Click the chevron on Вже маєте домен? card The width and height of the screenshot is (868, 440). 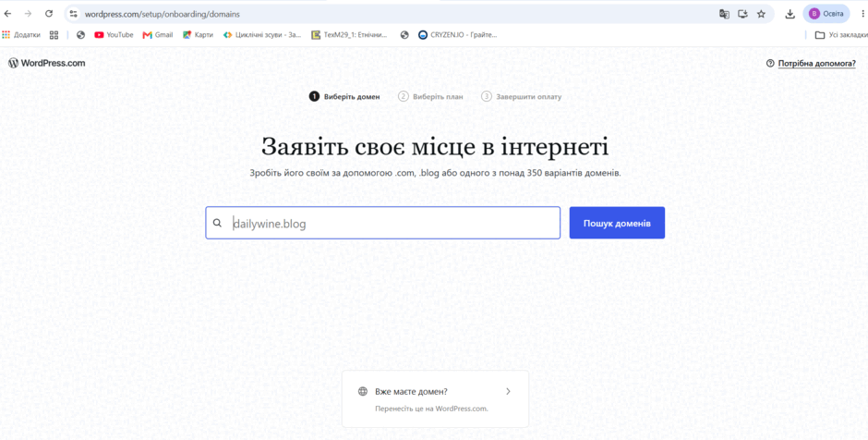(508, 391)
